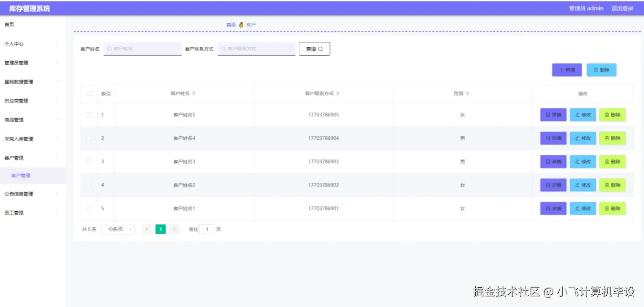Check the checkbox for row 1
This screenshot has height=307, width=644.
(x=89, y=115)
